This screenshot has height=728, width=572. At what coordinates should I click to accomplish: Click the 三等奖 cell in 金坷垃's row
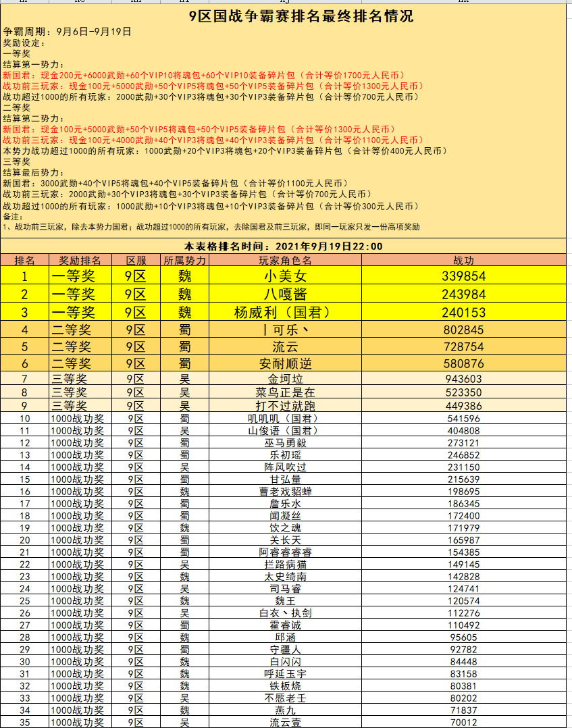click(x=80, y=379)
